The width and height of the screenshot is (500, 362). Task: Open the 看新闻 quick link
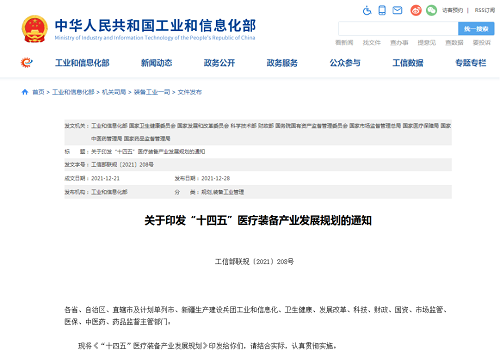pos(344,43)
